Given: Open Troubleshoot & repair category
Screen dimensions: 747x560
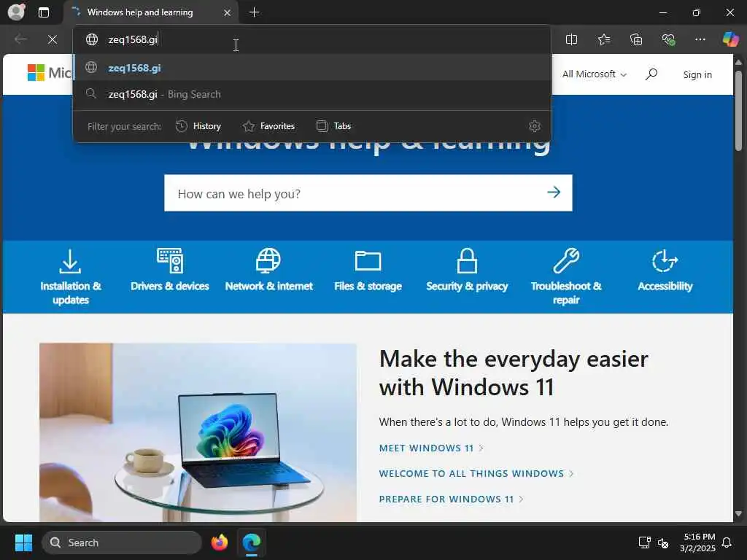Looking at the screenshot, I should click(566, 276).
